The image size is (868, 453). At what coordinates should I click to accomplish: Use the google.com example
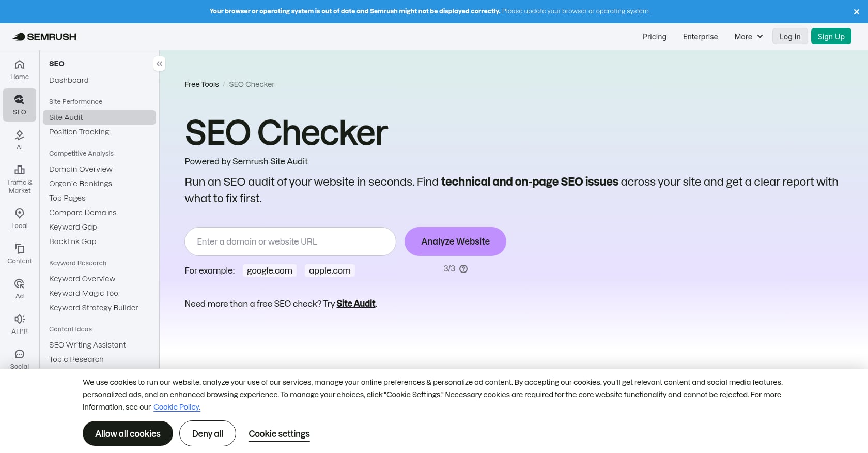coord(270,270)
